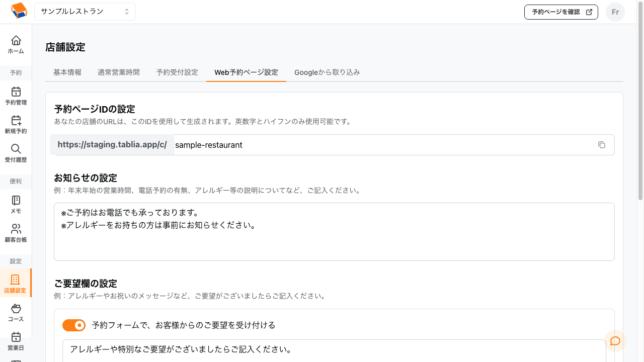The width and height of the screenshot is (644, 362).
Task: Select the メモ icon
Action: coord(16,205)
